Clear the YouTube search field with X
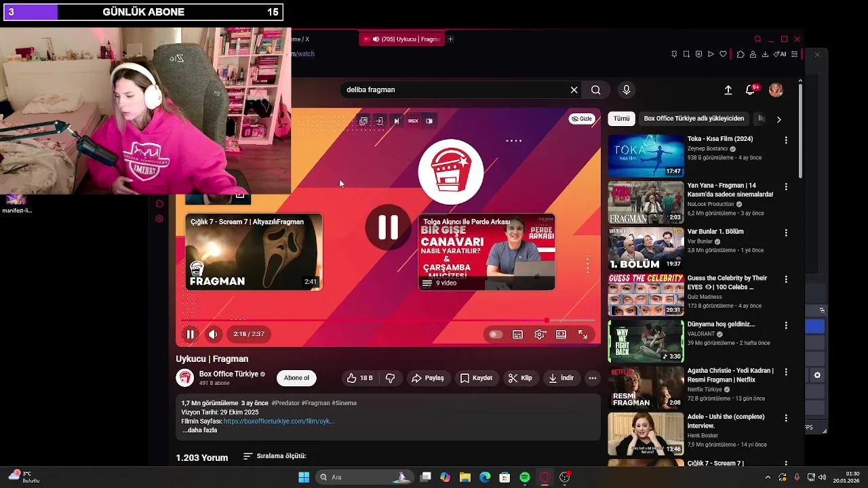 coord(574,89)
